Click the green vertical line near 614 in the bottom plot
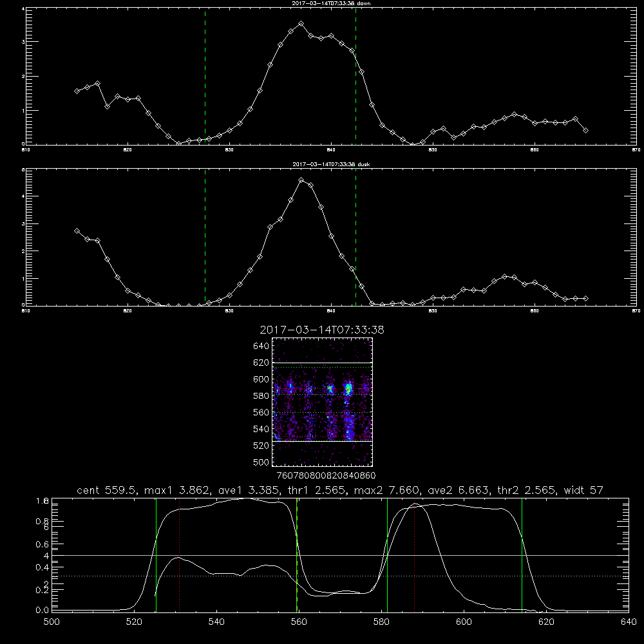 pos(522,555)
